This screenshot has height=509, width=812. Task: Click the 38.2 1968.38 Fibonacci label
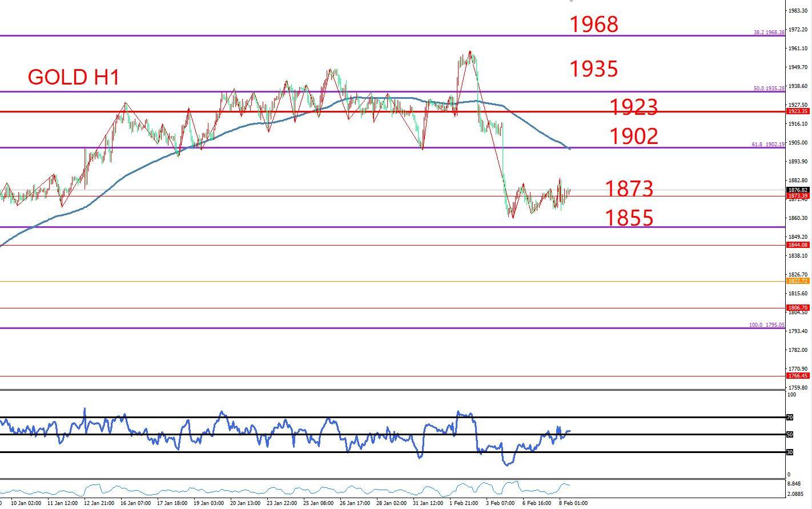769,33
